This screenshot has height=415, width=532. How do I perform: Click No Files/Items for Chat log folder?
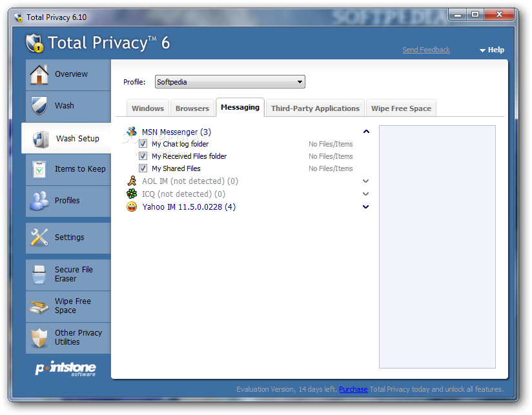[x=331, y=144]
